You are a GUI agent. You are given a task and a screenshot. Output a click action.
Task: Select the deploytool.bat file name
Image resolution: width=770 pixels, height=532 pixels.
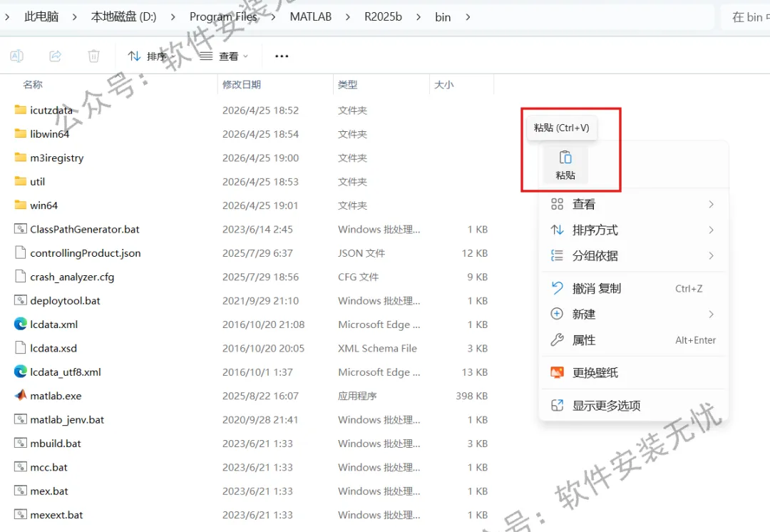click(65, 301)
